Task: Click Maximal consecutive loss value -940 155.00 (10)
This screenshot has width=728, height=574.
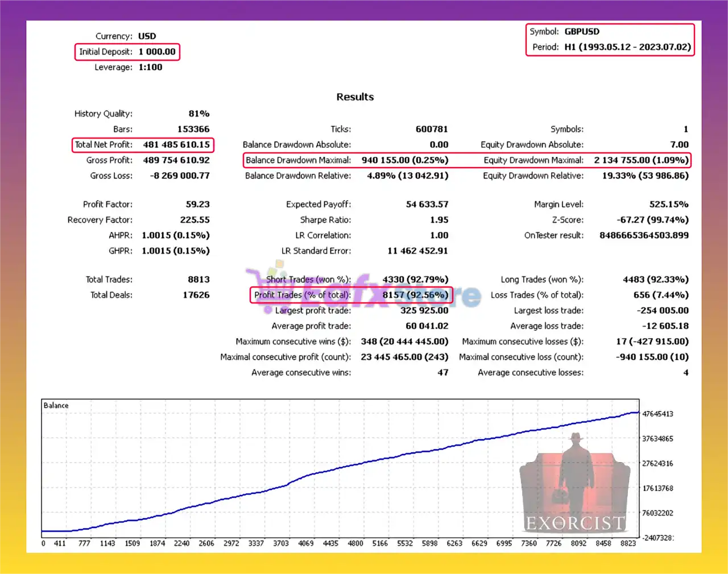Action: 652,357
